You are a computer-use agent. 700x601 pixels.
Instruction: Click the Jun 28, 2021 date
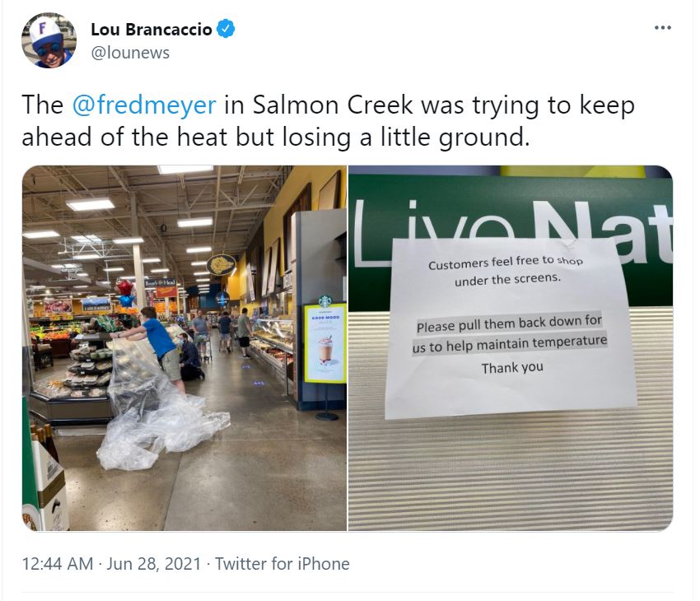[x=153, y=563]
